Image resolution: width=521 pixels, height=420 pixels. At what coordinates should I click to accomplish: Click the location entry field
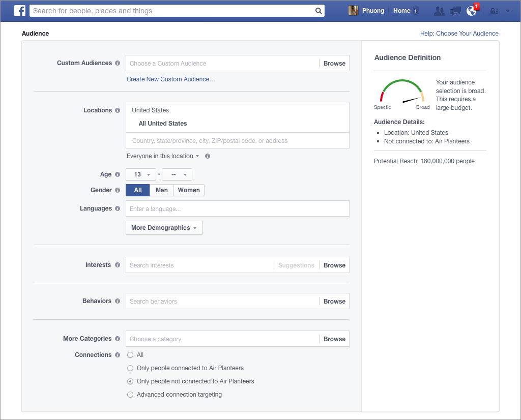(x=238, y=141)
